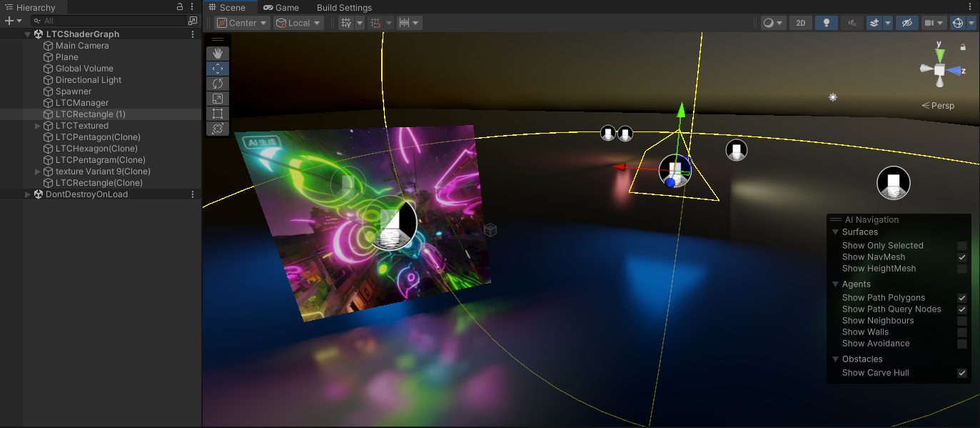The height and width of the screenshot is (428, 980).
Task: Select the Hand view tool
Action: tap(218, 54)
